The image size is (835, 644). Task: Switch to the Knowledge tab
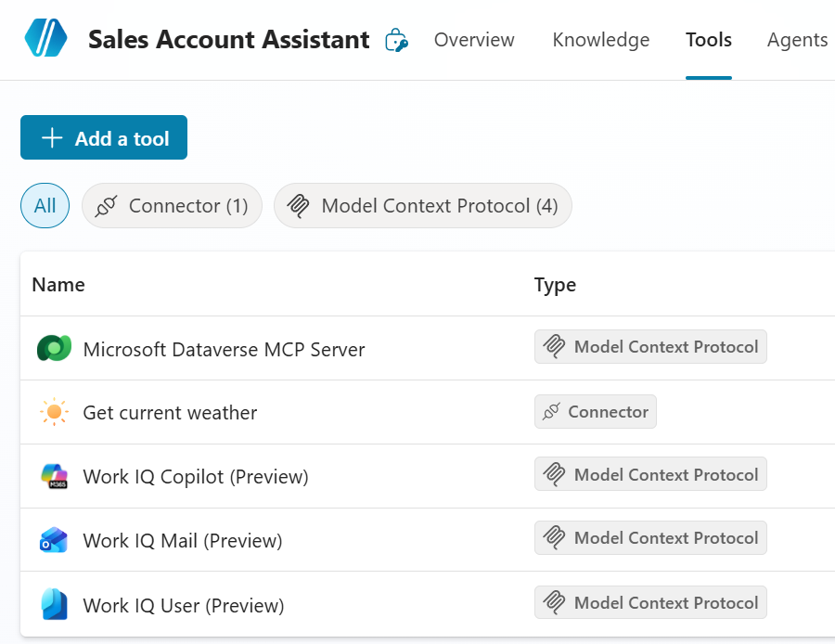600,40
